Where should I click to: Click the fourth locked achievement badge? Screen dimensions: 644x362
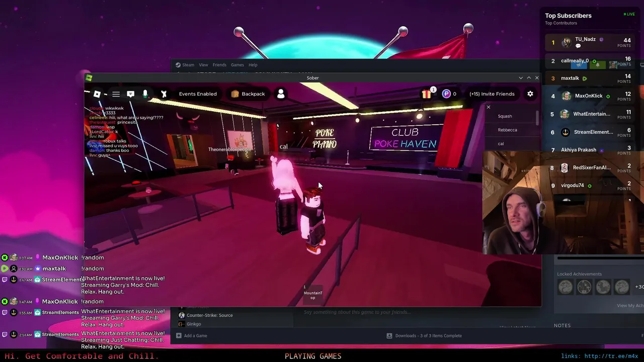pyautogui.click(x=622, y=287)
